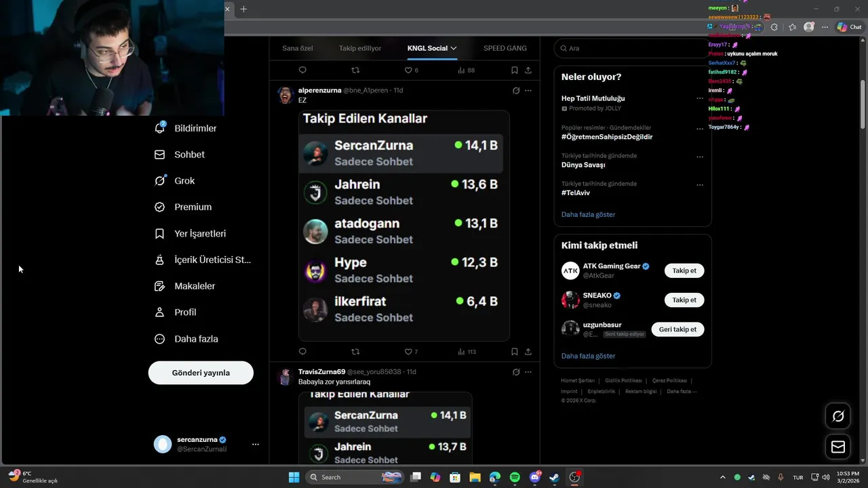Open account menu dots next to sercanzurna

(256, 444)
